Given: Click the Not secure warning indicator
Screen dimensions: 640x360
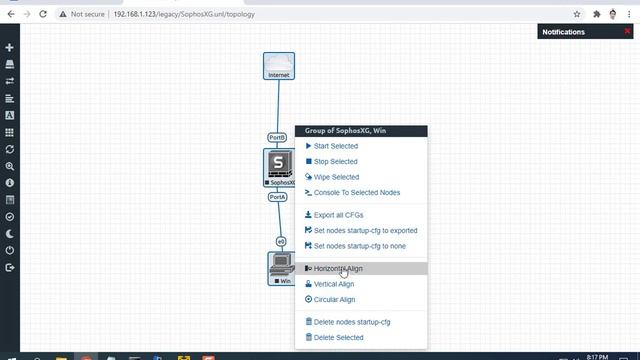Looking at the screenshot, I should (82, 14).
